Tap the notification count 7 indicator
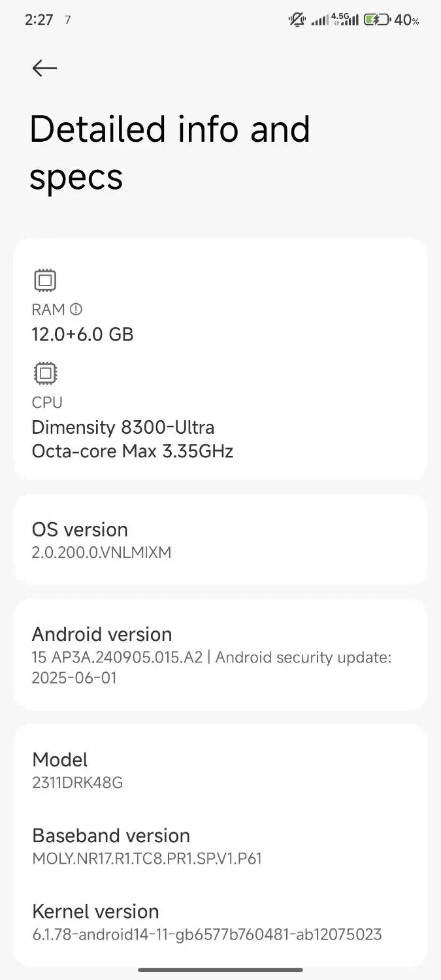This screenshot has width=441, height=980. 67,20
